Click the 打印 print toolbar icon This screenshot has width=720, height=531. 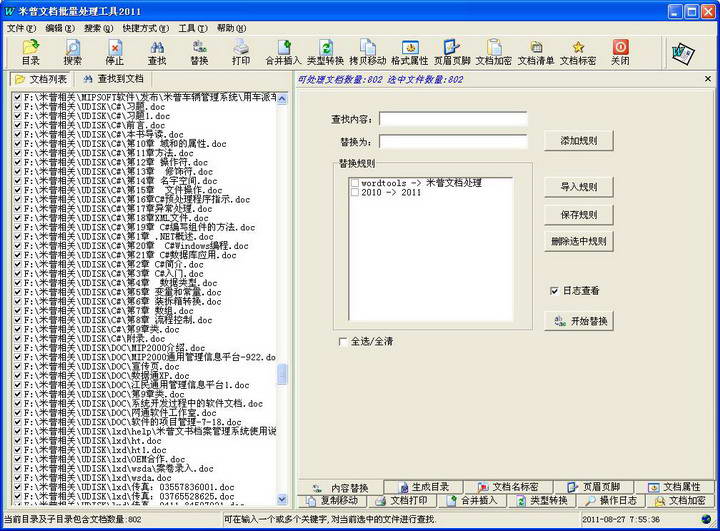pyautogui.click(x=241, y=52)
